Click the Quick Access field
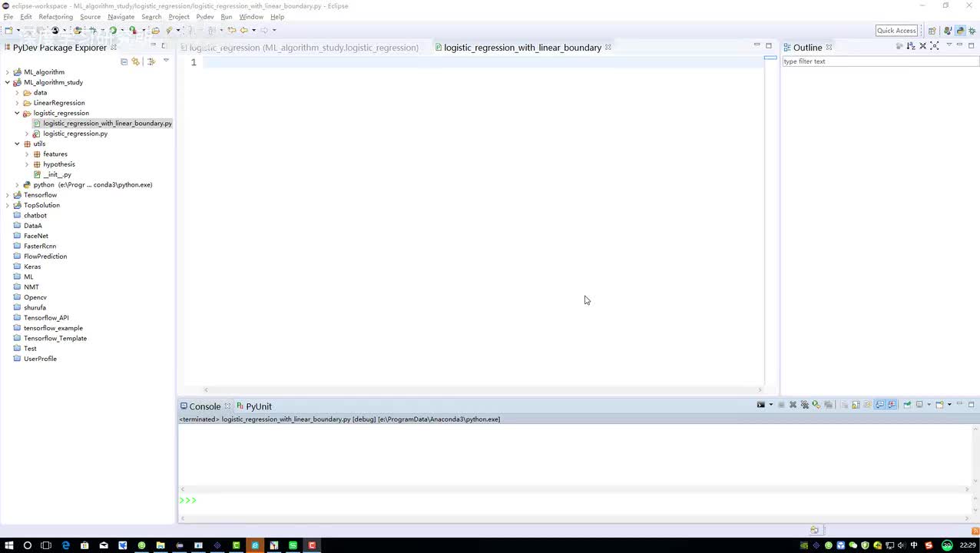 tap(896, 31)
